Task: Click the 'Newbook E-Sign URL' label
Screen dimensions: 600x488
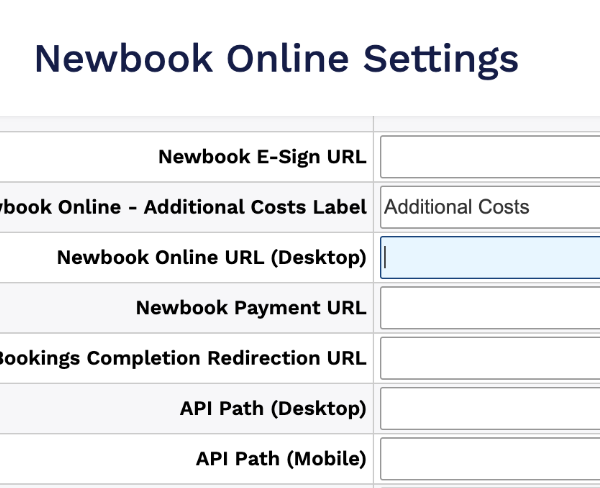Action: click(262, 157)
